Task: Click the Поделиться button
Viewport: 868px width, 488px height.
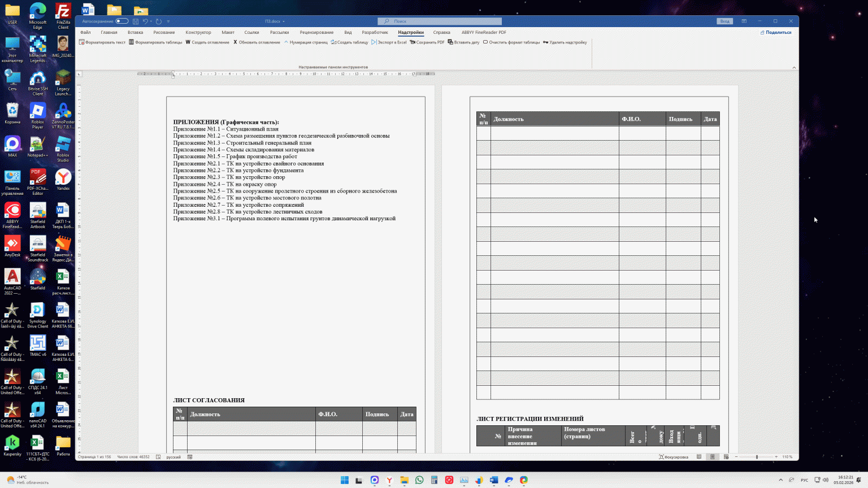Action: click(775, 32)
